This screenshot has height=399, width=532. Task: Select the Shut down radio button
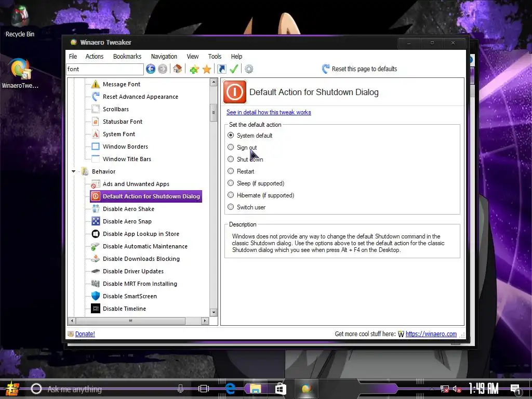coord(231,159)
